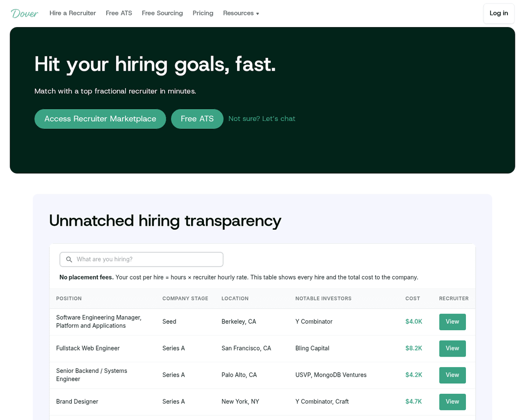This screenshot has width=525, height=420.
Task: Go to Free ATS nav link
Action: (119, 13)
